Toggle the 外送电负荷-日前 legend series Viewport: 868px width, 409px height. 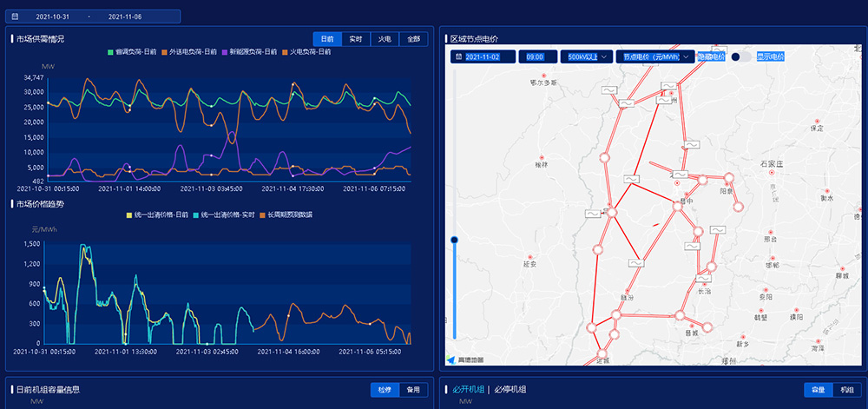189,51
